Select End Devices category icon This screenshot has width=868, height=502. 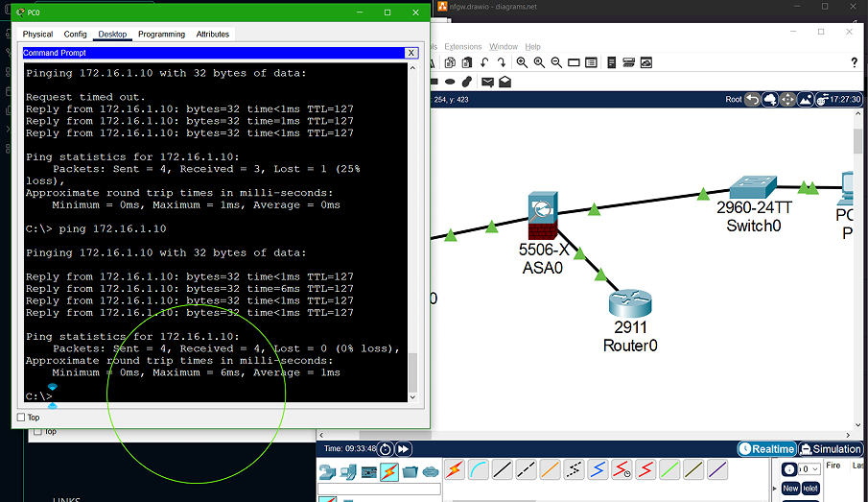(348, 472)
